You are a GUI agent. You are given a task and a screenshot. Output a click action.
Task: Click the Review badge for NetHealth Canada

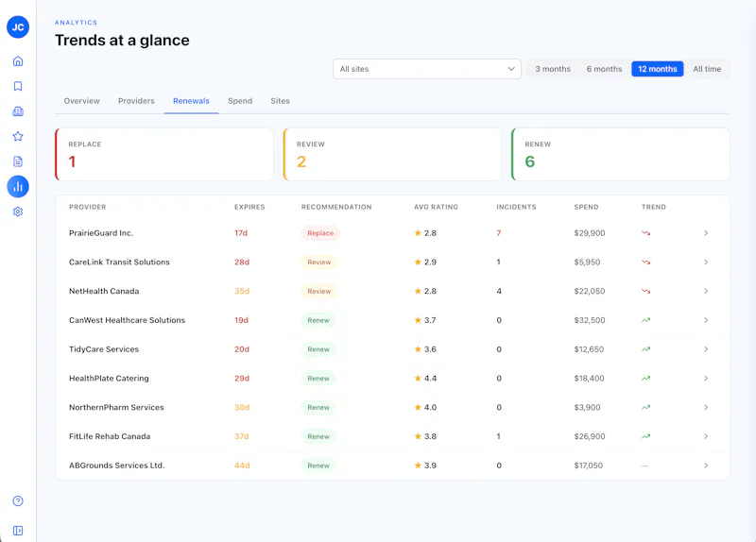(x=319, y=291)
